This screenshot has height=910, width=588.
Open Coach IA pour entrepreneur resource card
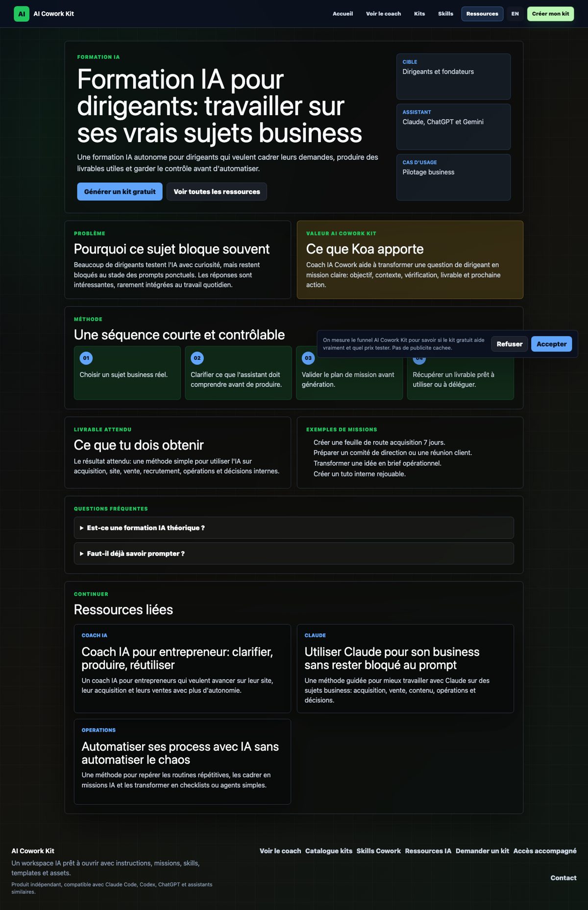[182, 668]
